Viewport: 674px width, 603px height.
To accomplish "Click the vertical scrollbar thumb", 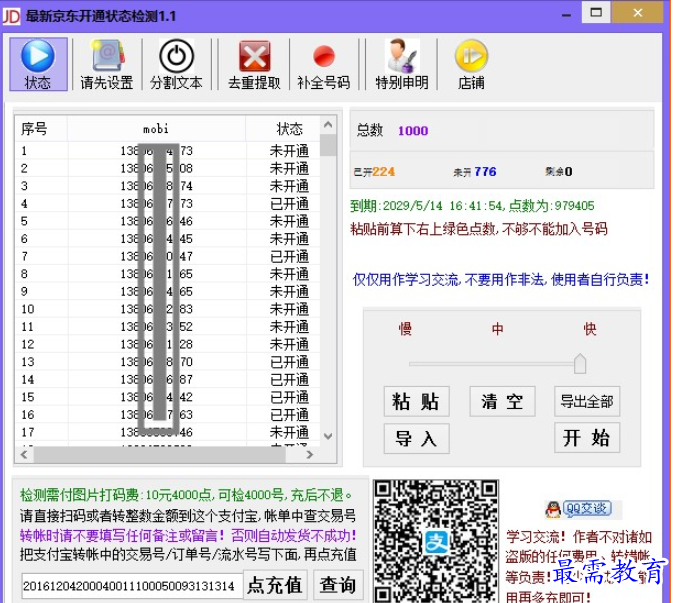I will coord(328,145).
